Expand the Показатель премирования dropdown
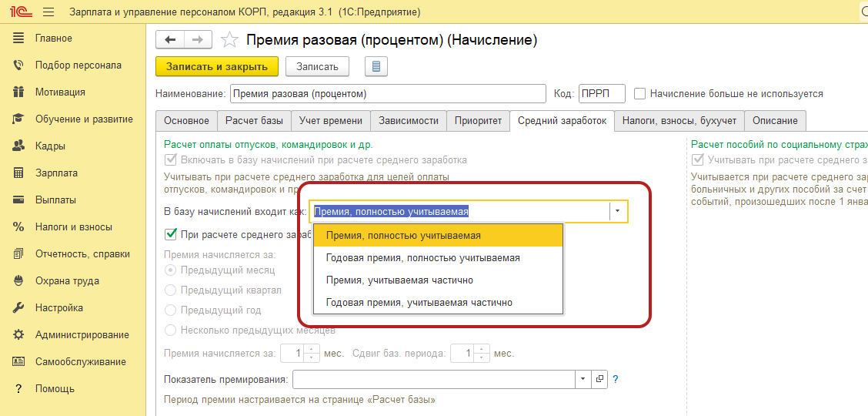The width and height of the screenshot is (868, 416). (x=583, y=379)
